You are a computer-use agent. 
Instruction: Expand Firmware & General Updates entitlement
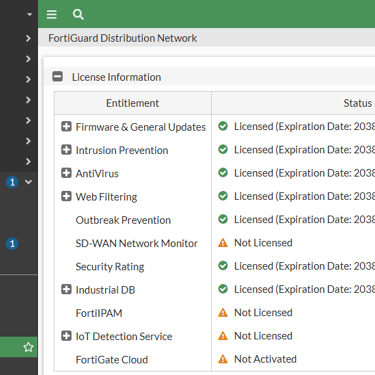coord(66,127)
